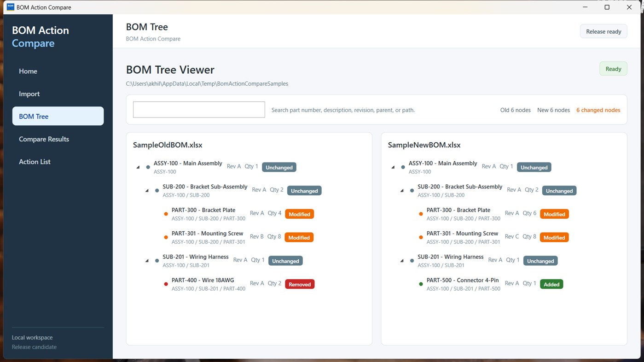Screen dimensions: 644x362
Task: Maximize the BOM Action Compare window
Action: (x=607, y=7)
